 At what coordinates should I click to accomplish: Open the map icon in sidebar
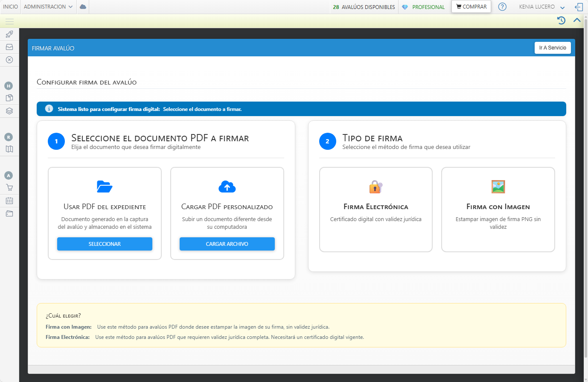(x=9, y=149)
